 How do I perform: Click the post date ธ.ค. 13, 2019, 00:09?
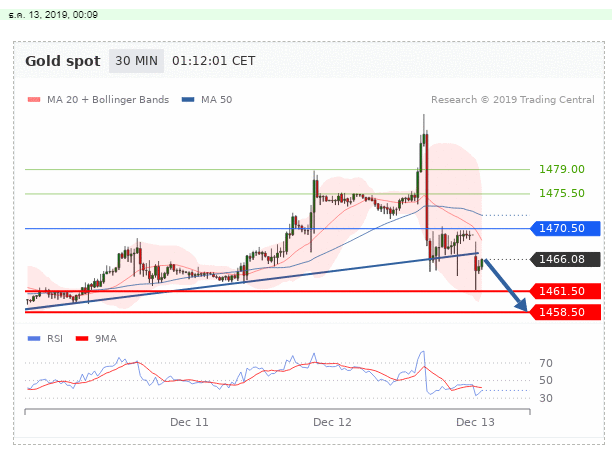[x=53, y=15]
